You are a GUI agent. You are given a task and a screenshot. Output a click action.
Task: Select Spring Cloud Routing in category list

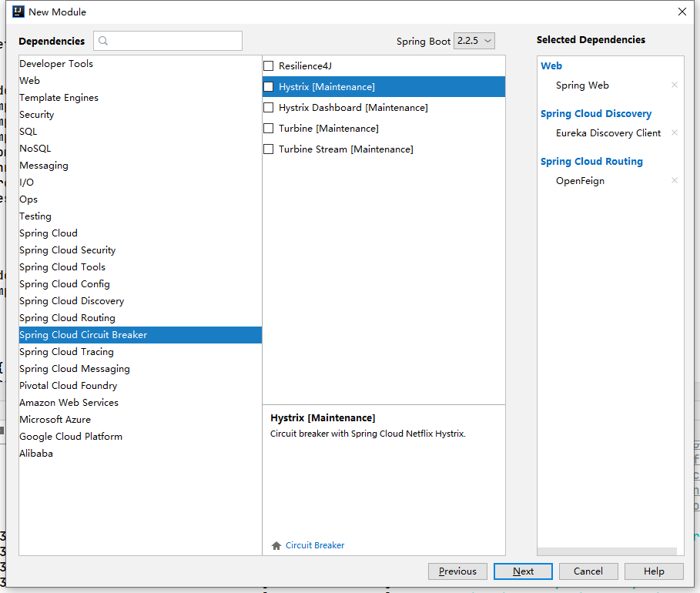(x=140, y=318)
